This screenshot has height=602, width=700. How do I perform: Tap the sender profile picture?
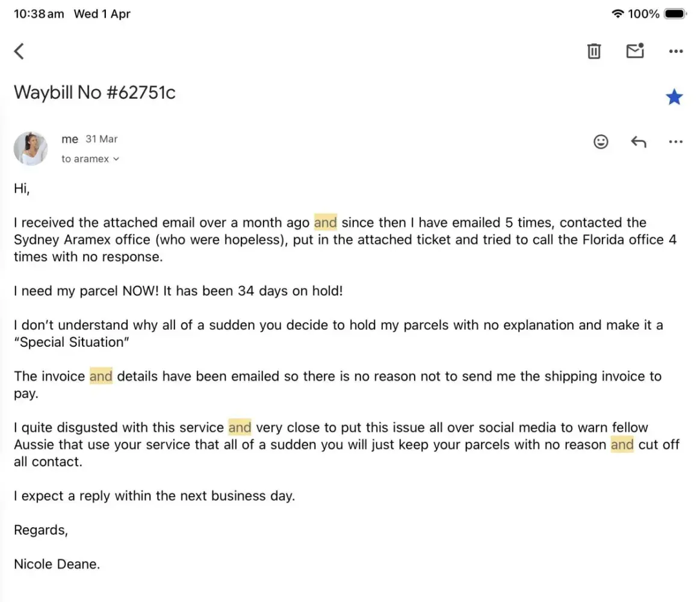(31, 149)
